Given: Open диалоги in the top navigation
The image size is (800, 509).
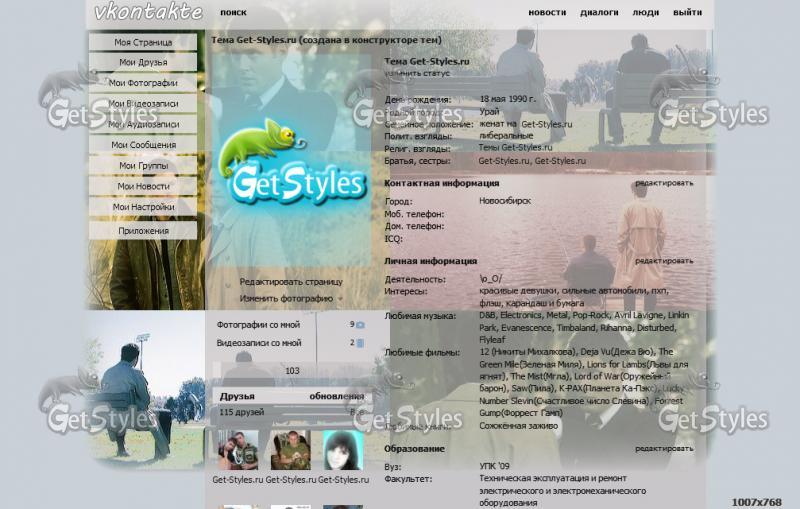Looking at the screenshot, I should tap(599, 13).
